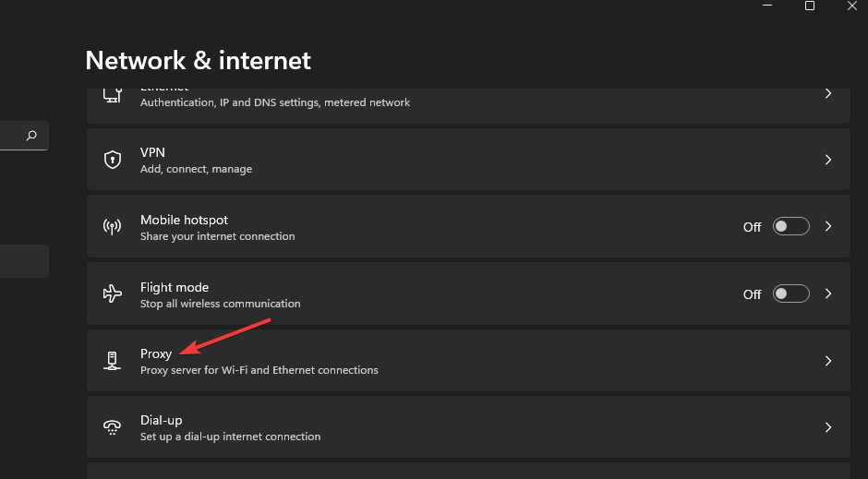Click the Off label for Flight mode
This screenshot has height=479, width=868.
click(x=753, y=294)
